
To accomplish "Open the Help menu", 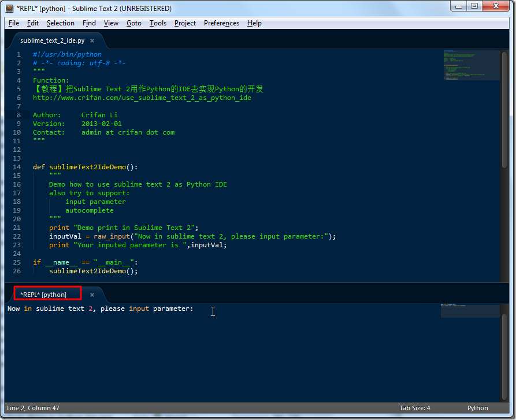I will [254, 23].
